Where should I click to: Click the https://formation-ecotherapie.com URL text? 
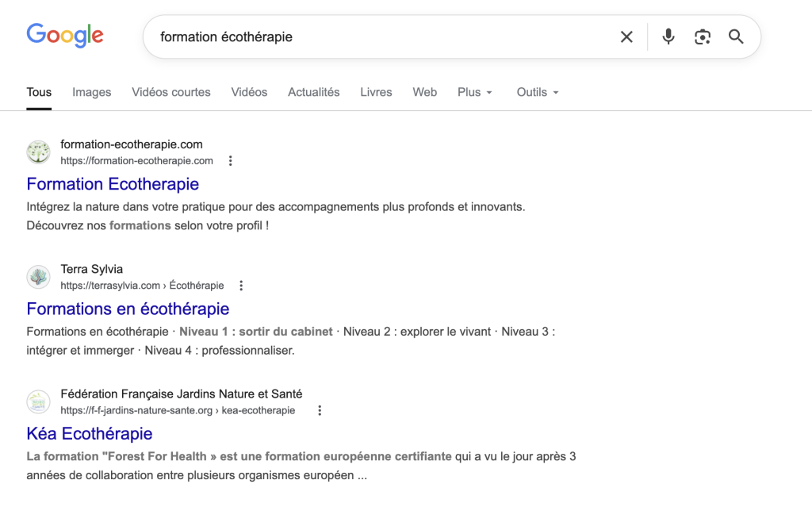tap(136, 161)
